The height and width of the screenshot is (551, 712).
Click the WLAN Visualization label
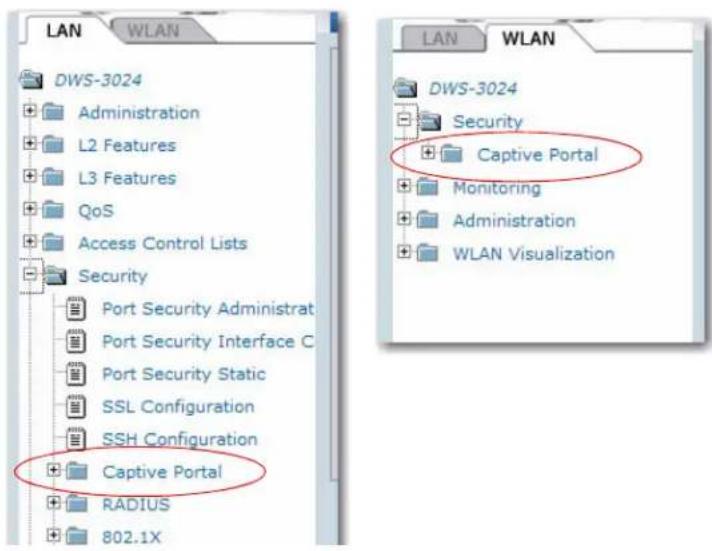[534, 253]
